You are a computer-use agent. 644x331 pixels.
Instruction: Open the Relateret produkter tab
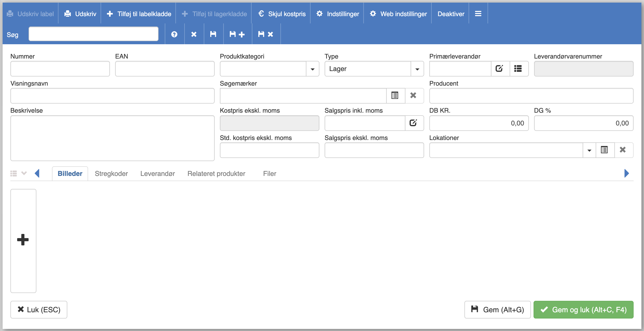216,174
